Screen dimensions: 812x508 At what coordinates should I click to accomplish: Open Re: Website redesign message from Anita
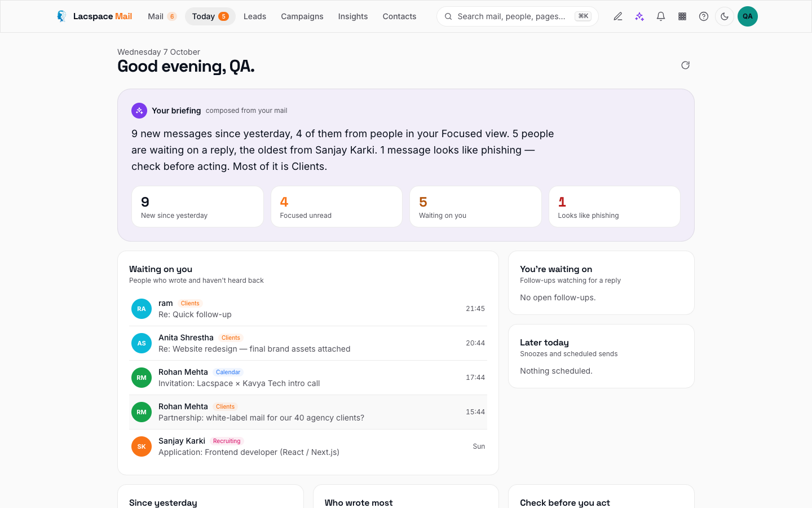(308, 343)
